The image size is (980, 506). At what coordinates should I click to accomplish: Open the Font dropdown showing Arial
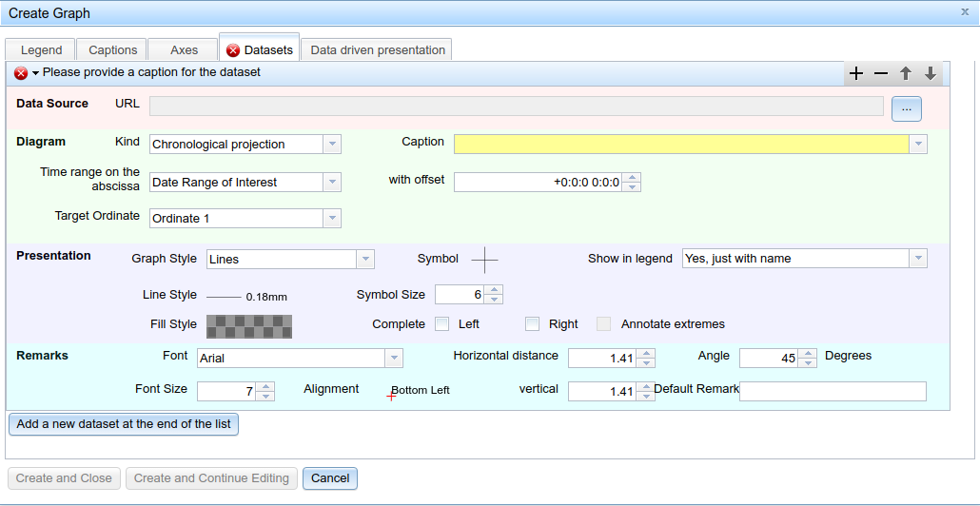point(394,358)
